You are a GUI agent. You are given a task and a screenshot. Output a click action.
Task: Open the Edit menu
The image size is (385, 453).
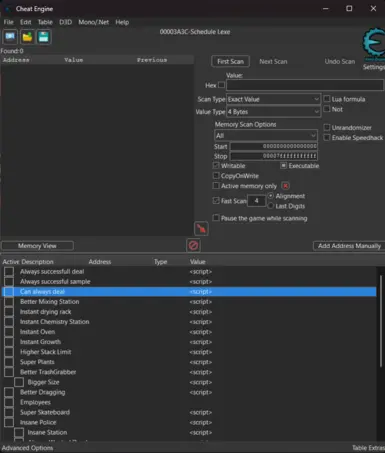click(x=25, y=22)
